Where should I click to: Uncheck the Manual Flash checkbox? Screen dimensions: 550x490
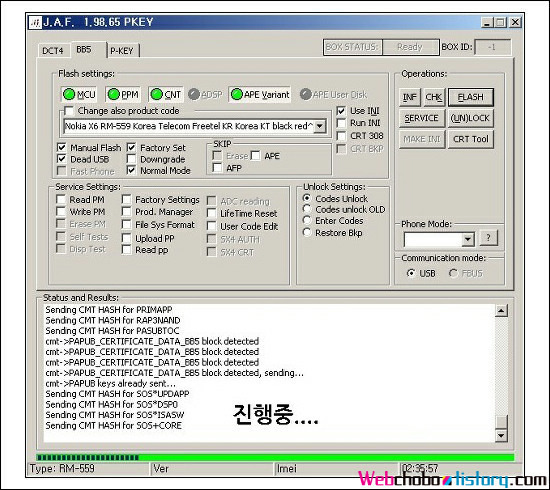(x=61, y=148)
